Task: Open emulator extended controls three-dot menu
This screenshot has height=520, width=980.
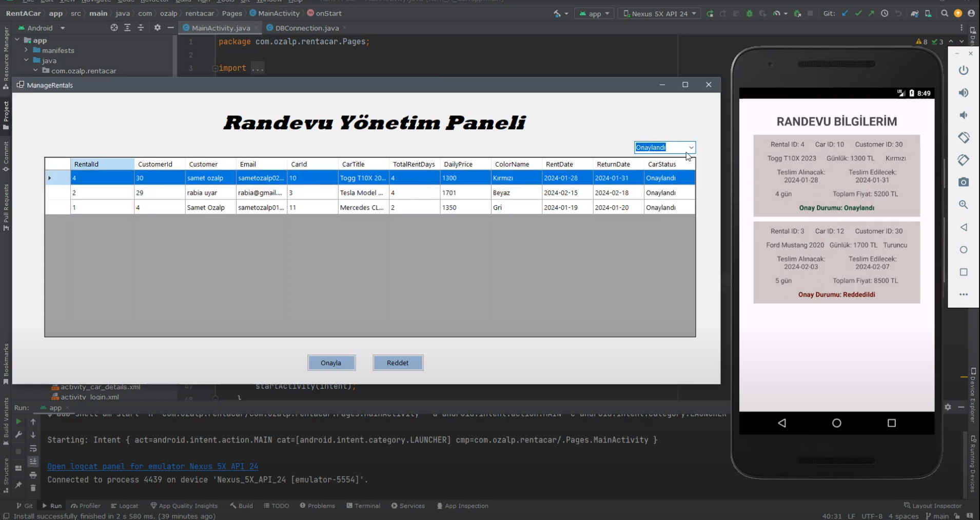Action: (963, 294)
